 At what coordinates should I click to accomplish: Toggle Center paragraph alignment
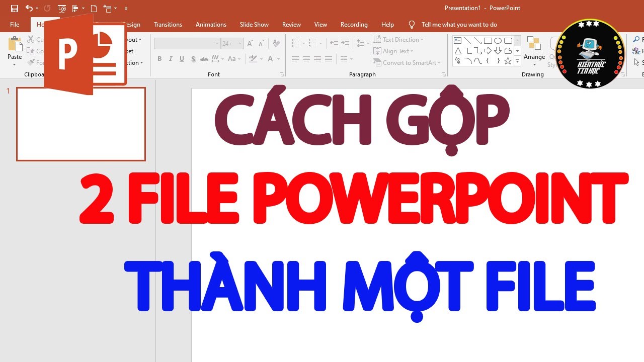[306, 59]
